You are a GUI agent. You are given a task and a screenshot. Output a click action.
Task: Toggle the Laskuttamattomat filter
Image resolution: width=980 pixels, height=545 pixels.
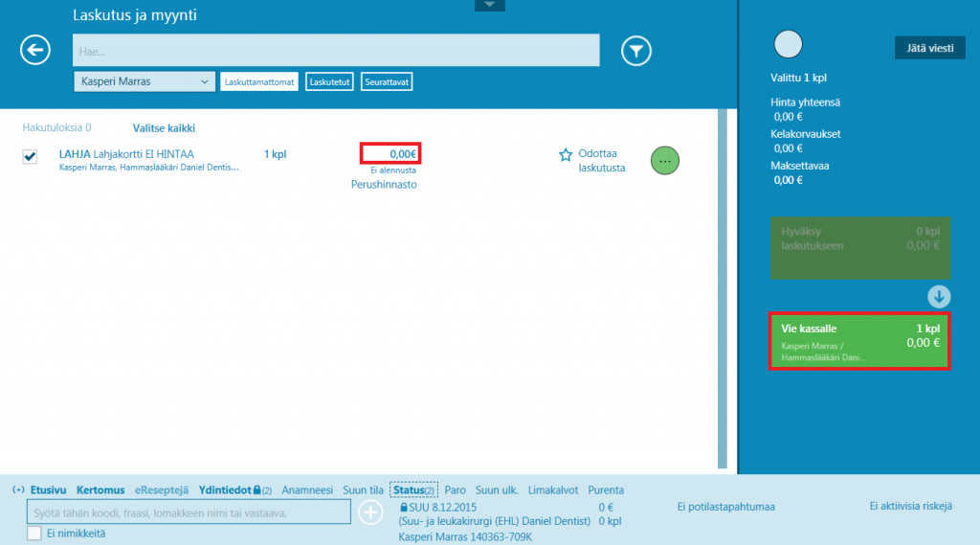pyautogui.click(x=259, y=82)
